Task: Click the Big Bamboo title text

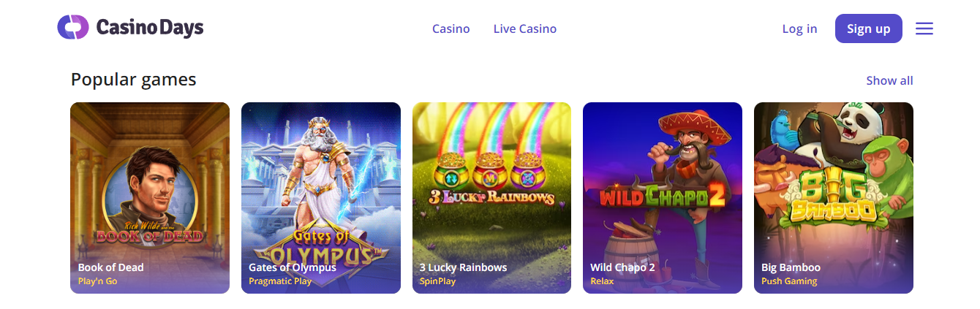Action: 791,267
